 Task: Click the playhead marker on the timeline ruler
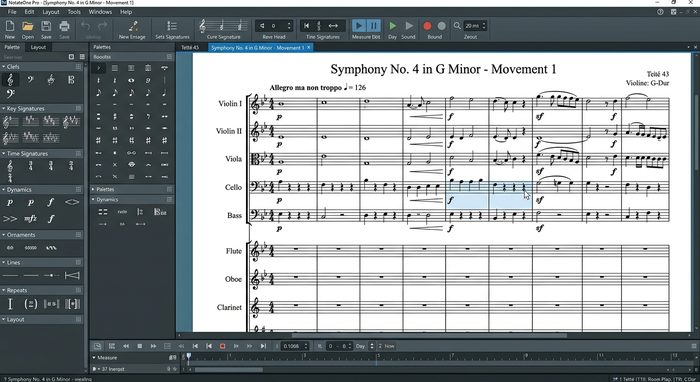[x=188, y=356]
